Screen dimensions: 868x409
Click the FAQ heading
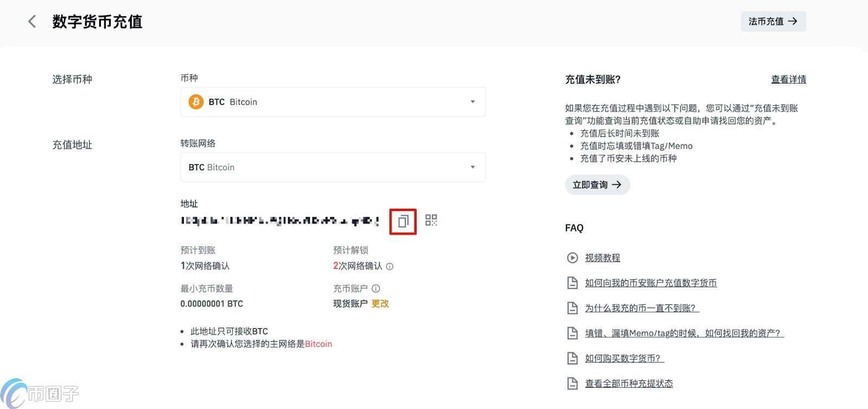[x=574, y=228]
